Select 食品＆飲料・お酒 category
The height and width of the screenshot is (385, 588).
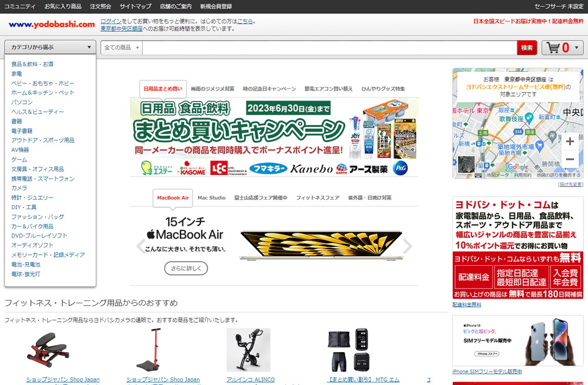[32, 64]
